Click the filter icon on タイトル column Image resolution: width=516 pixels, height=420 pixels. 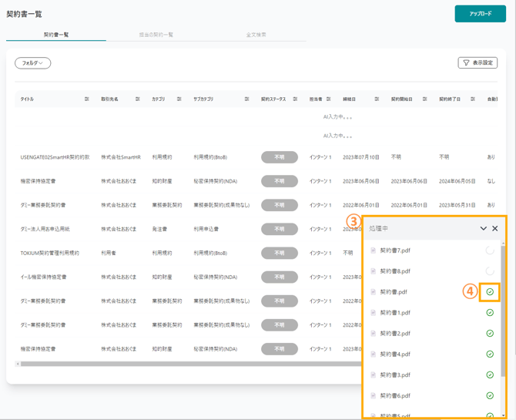(86, 99)
